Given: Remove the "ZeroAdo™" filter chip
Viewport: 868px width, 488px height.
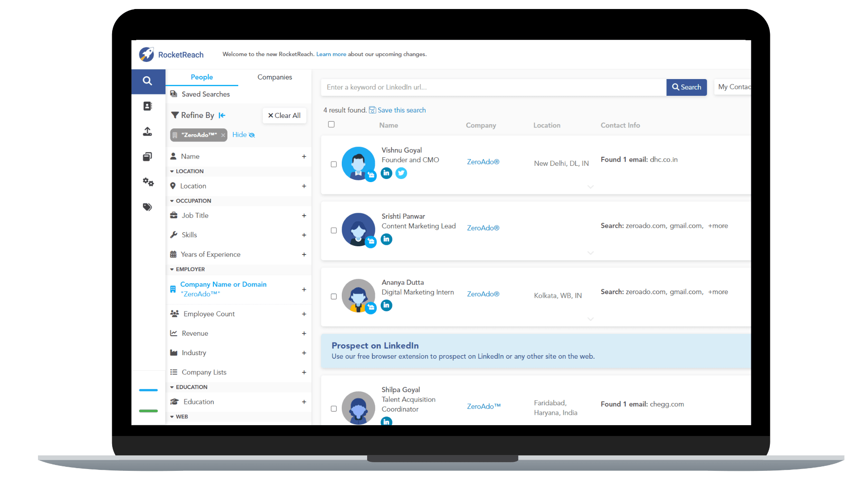Looking at the screenshot, I should pos(223,135).
